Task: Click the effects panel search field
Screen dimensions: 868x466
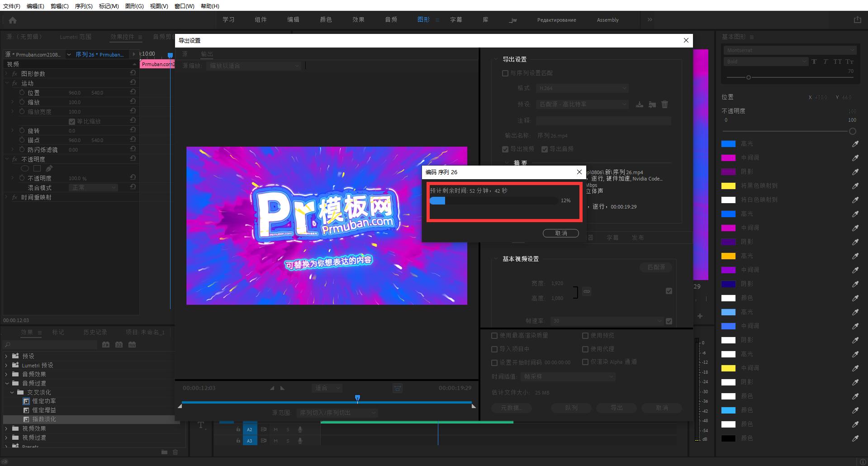Action: pyautogui.click(x=50, y=344)
